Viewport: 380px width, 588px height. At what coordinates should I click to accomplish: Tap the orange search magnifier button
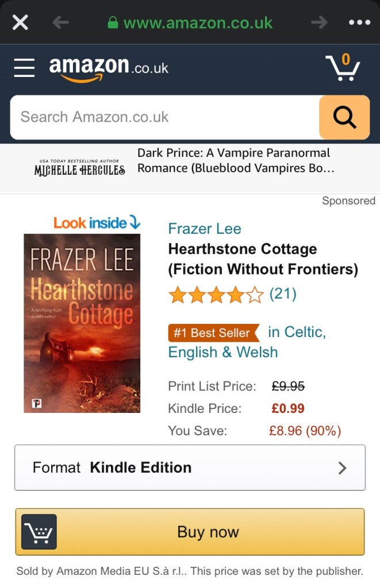coord(344,117)
